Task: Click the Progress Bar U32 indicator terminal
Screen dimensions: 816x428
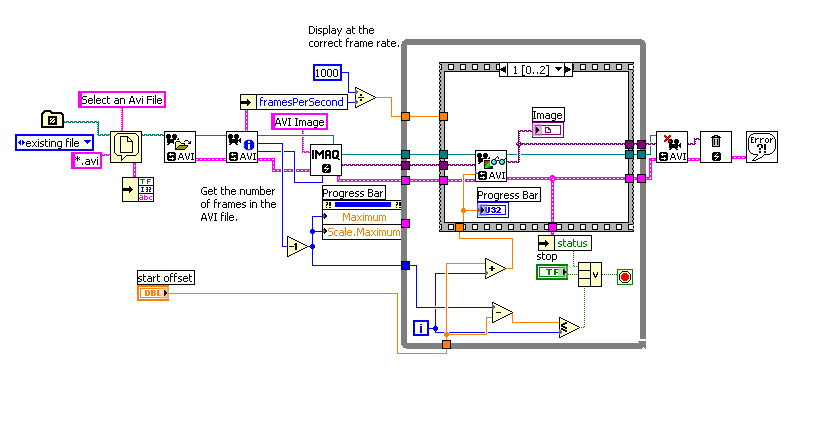Action: click(x=492, y=210)
